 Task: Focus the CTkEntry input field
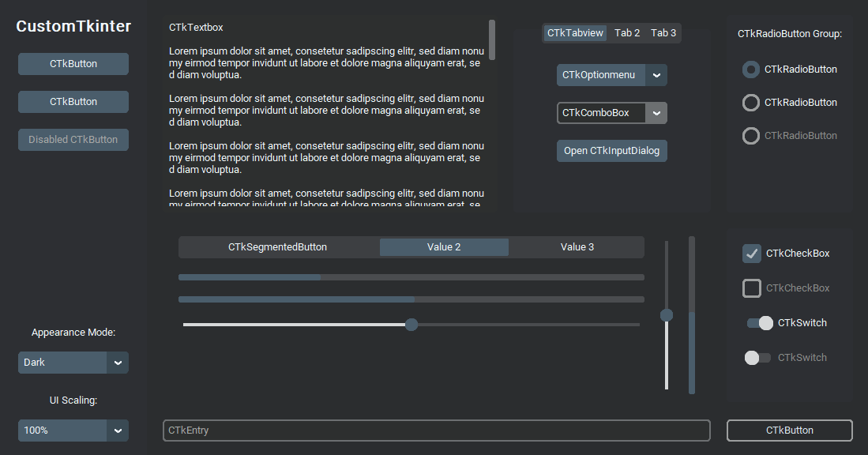coord(436,431)
